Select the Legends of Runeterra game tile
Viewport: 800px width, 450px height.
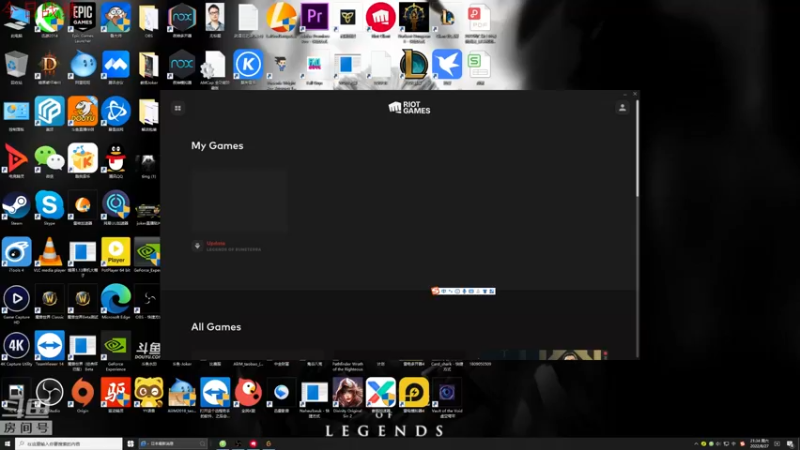[x=240, y=201]
